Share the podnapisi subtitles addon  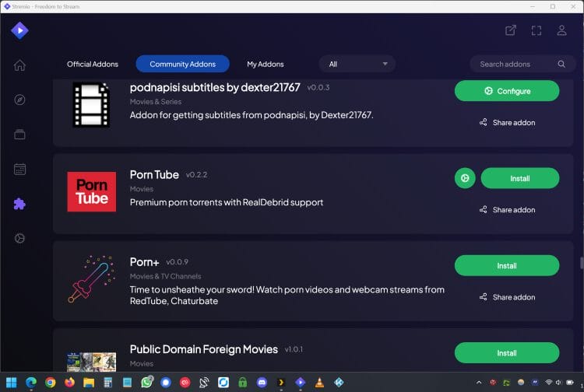coord(506,122)
